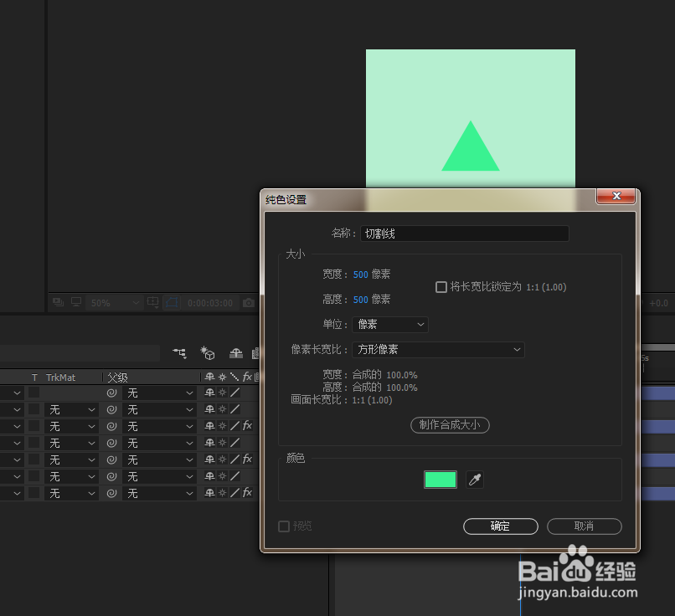Open TrkMat dropdown on last layer row
675x616 pixels.
[x=71, y=494]
